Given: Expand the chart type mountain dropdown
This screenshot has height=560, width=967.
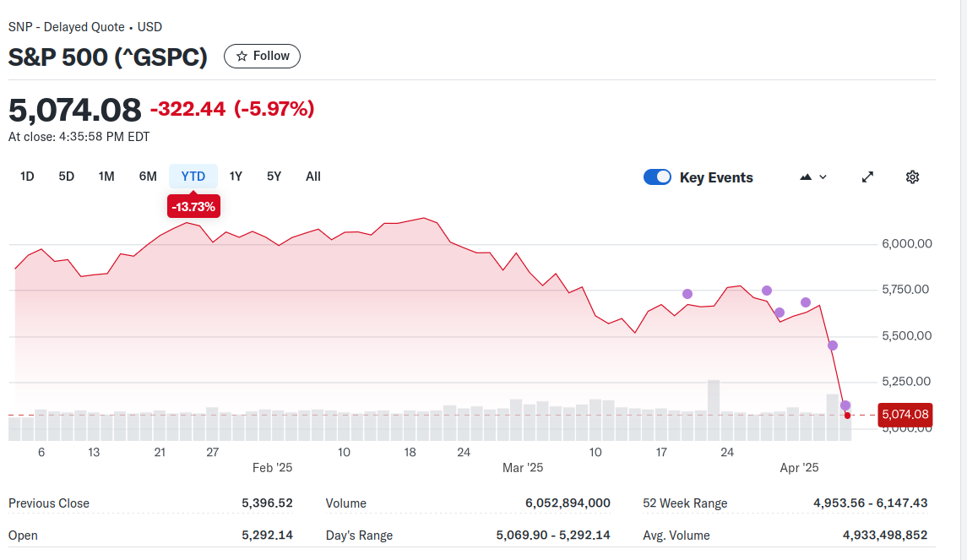Looking at the screenshot, I should pyautogui.click(x=813, y=177).
